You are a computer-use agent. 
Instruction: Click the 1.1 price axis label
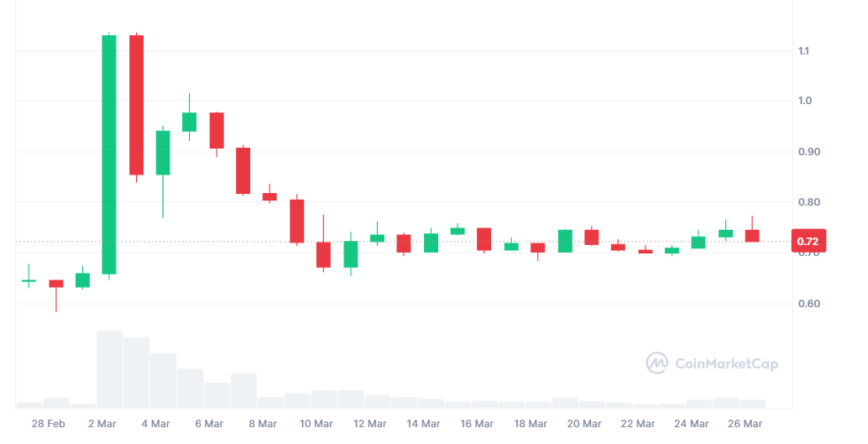click(804, 51)
